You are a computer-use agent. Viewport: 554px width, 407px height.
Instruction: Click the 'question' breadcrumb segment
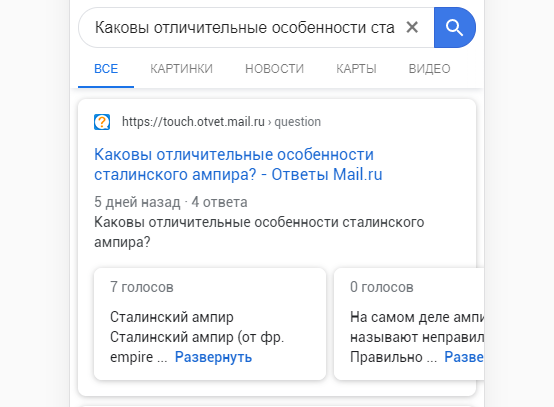[297, 122]
